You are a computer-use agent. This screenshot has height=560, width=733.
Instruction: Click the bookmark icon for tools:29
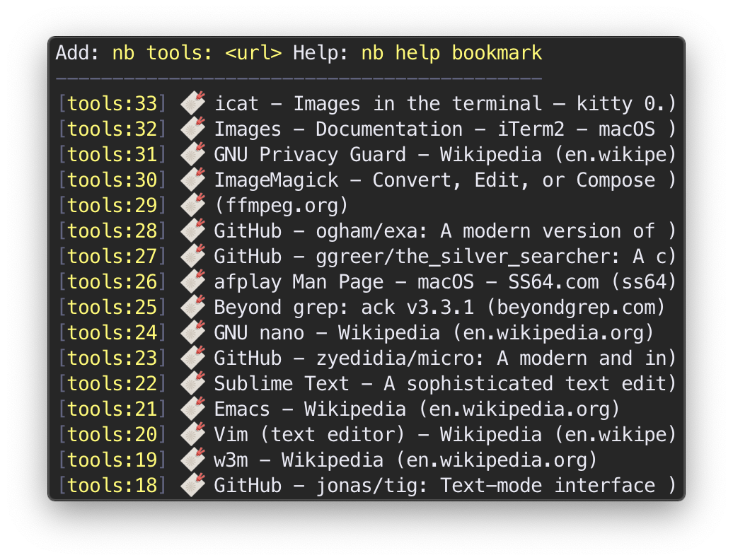[193, 205]
